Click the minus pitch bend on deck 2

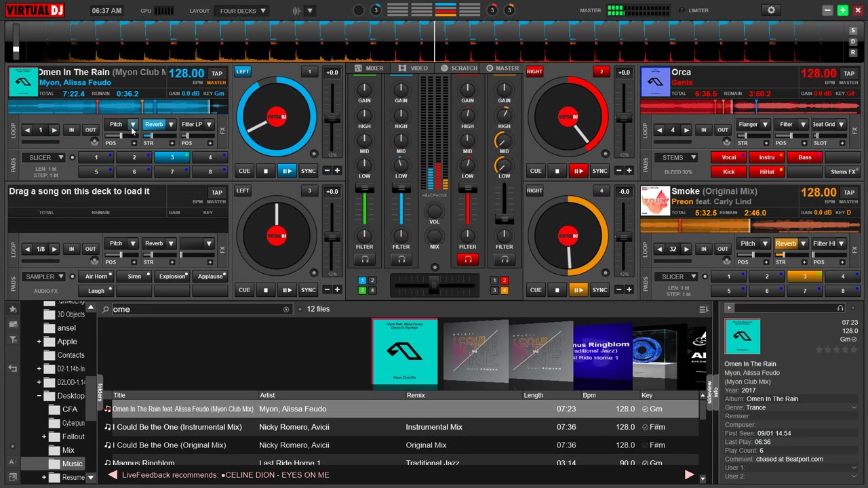618,171
